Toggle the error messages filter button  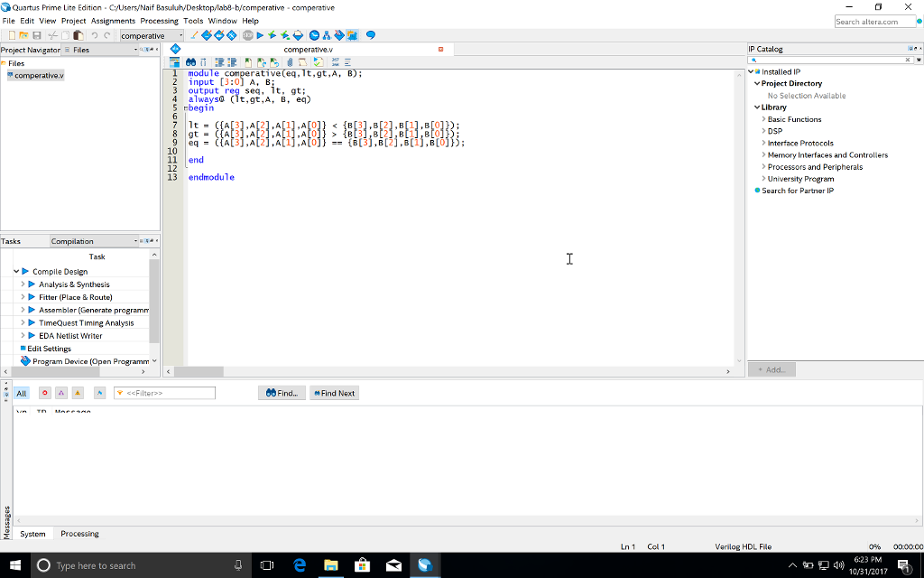tap(44, 393)
